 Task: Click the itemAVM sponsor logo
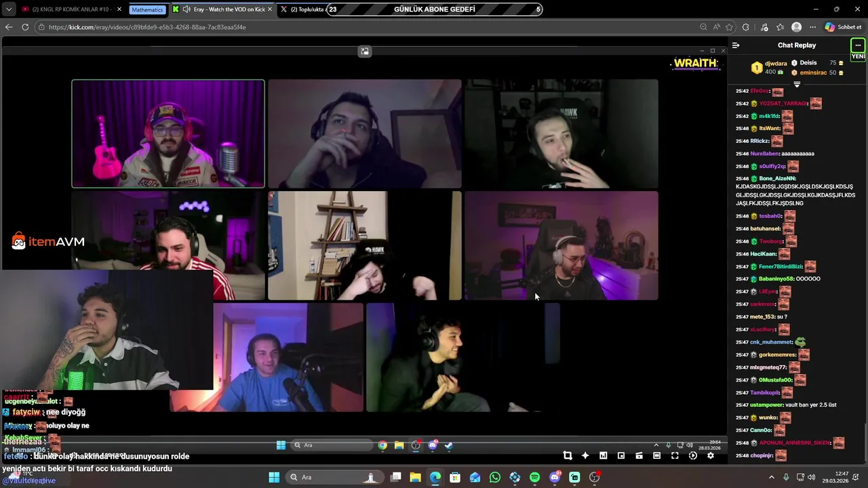pyautogui.click(x=48, y=241)
